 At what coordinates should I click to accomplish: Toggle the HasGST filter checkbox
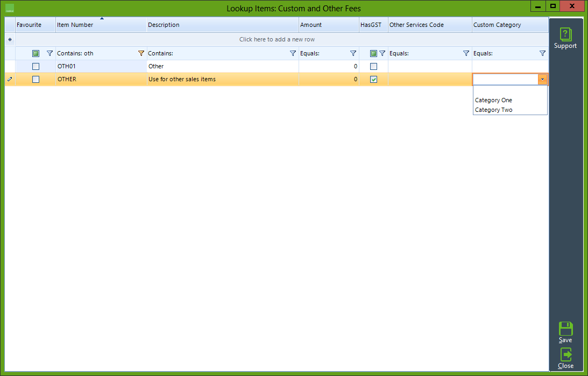(x=373, y=53)
